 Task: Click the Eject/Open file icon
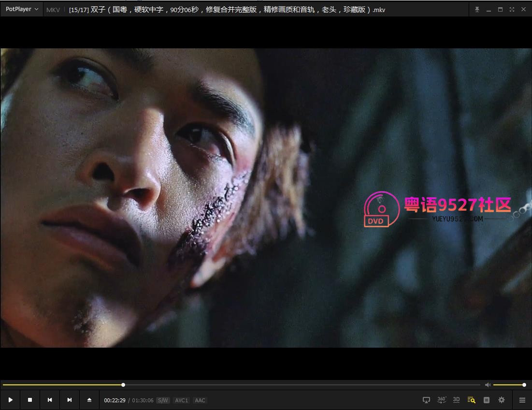89,400
